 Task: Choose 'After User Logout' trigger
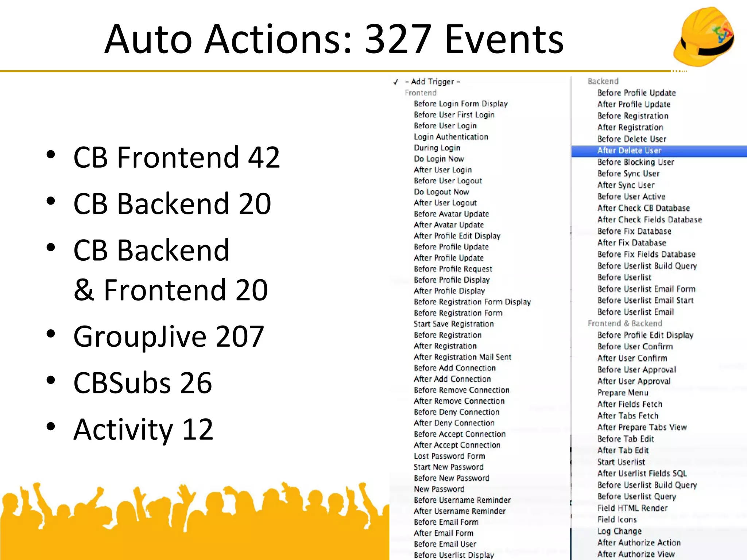tap(445, 203)
